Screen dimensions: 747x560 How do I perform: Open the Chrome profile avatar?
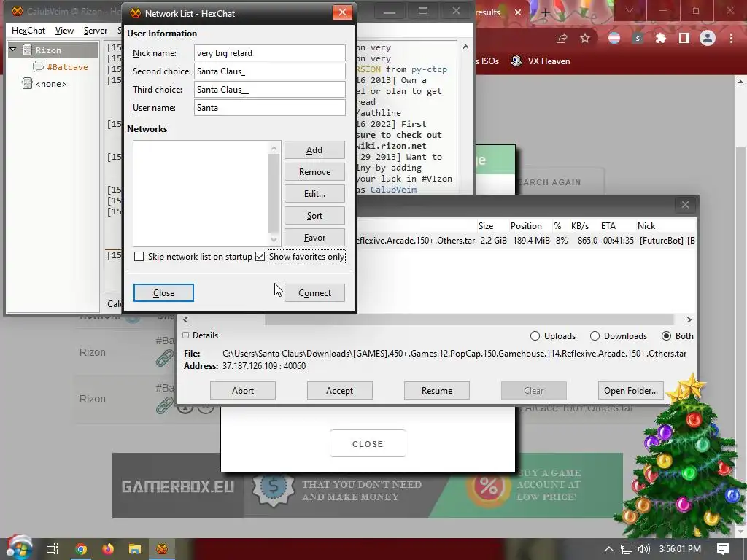tap(708, 39)
